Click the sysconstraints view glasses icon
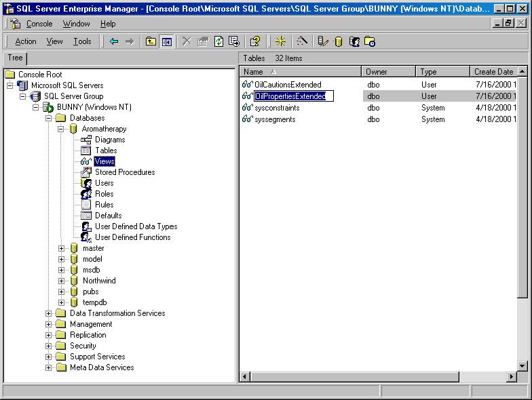 click(x=247, y=107)
